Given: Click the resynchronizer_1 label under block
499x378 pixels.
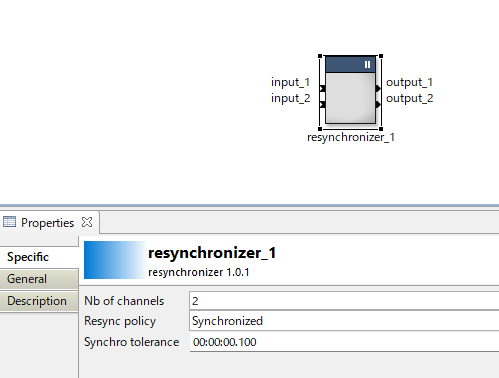Looking at the screenshot, I should coord(351,137).
